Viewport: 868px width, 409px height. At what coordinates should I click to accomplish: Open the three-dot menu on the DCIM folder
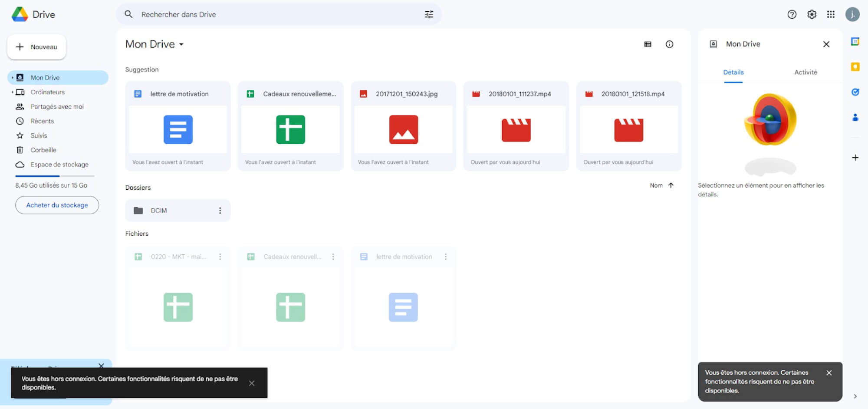(x=220, y=211)
